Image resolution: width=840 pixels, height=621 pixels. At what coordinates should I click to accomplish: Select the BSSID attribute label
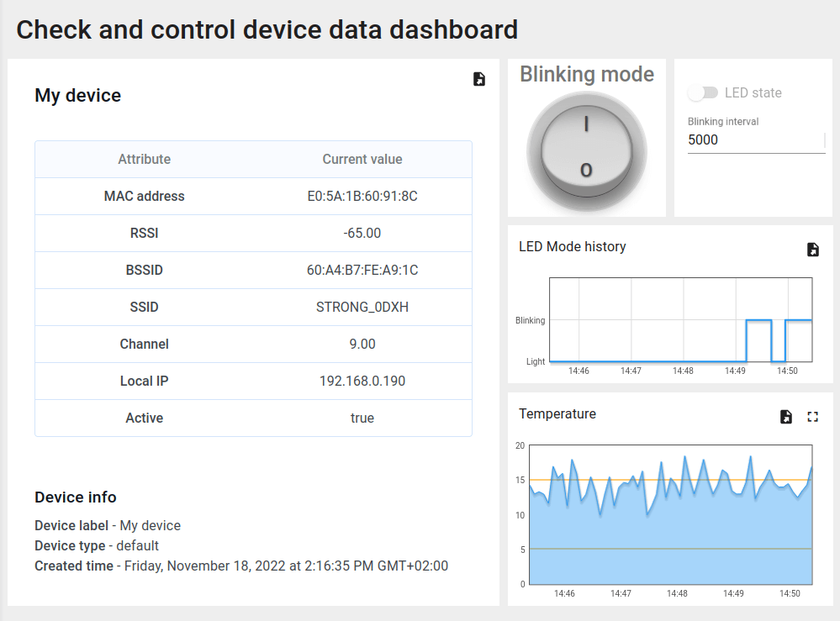(x=144, y=270)
